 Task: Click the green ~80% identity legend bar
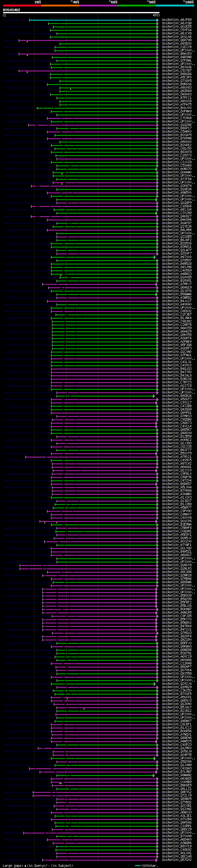tap(137, 6)
